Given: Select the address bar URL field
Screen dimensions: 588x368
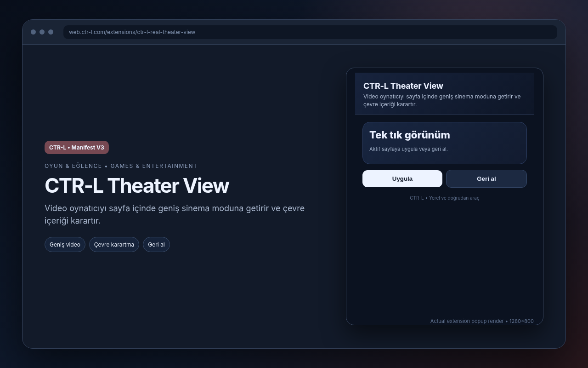Looking at the screenshot, I should coord(310,32).
